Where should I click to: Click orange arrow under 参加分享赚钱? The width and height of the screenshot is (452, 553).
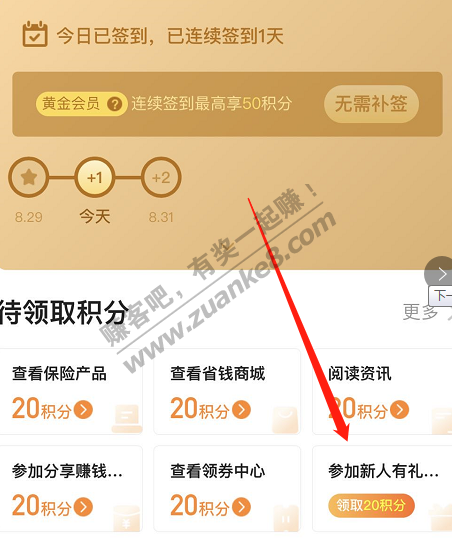pos(84,506)
